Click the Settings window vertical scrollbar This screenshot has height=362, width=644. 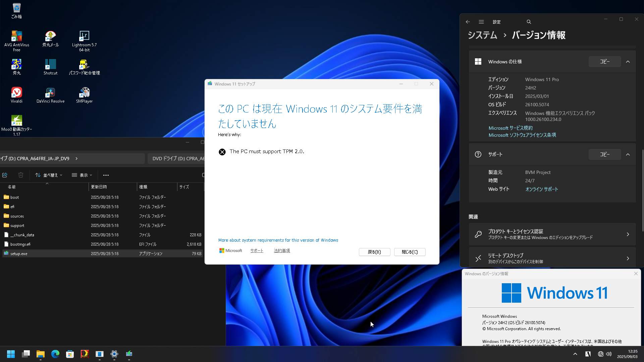click(x=643, y=190)
